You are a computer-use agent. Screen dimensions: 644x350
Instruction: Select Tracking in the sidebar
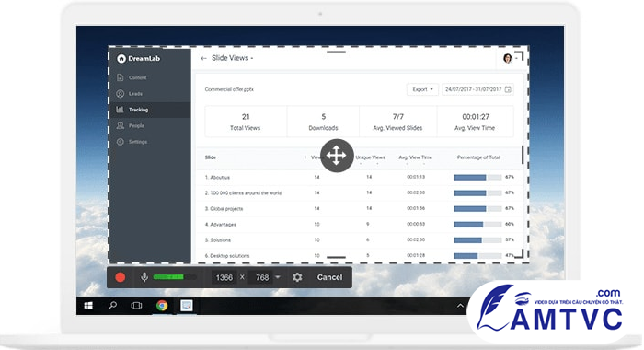pyautogui.click(x=150, y=110)
